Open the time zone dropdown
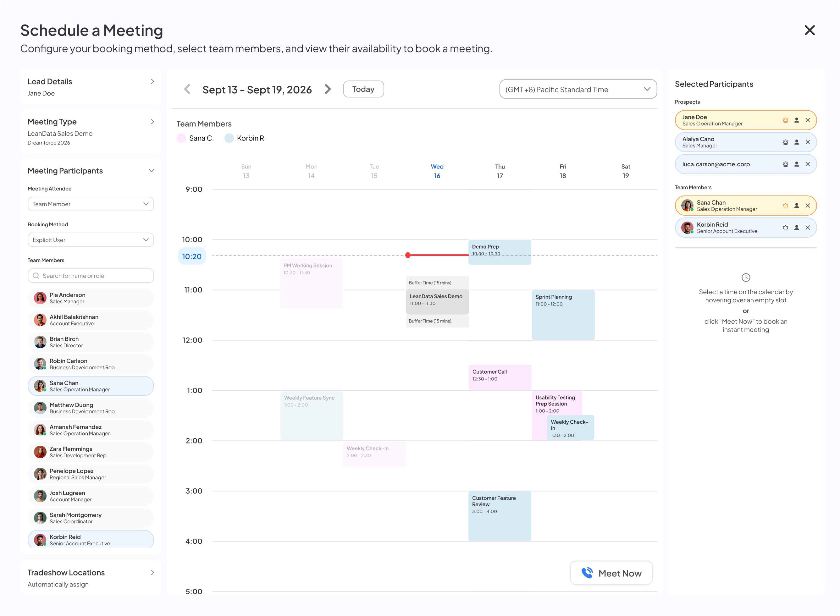This screenshot has height=616, width=840. pos(578,89)
